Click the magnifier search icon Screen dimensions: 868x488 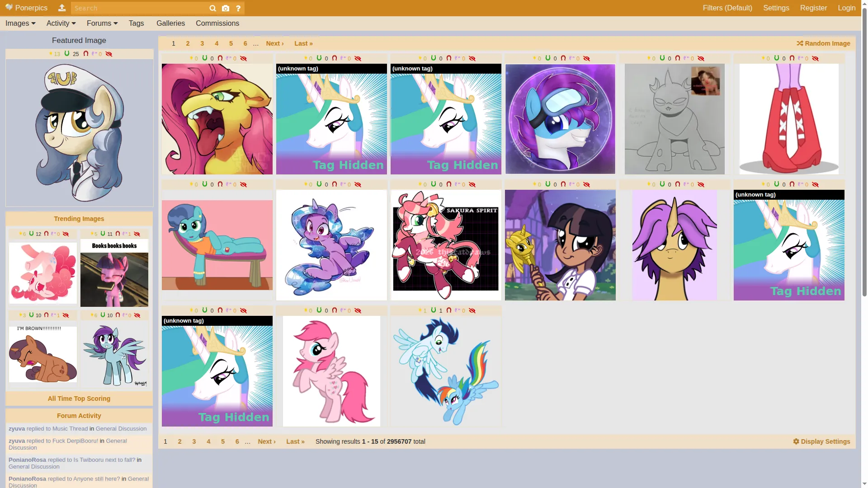(x=212, y=8)
